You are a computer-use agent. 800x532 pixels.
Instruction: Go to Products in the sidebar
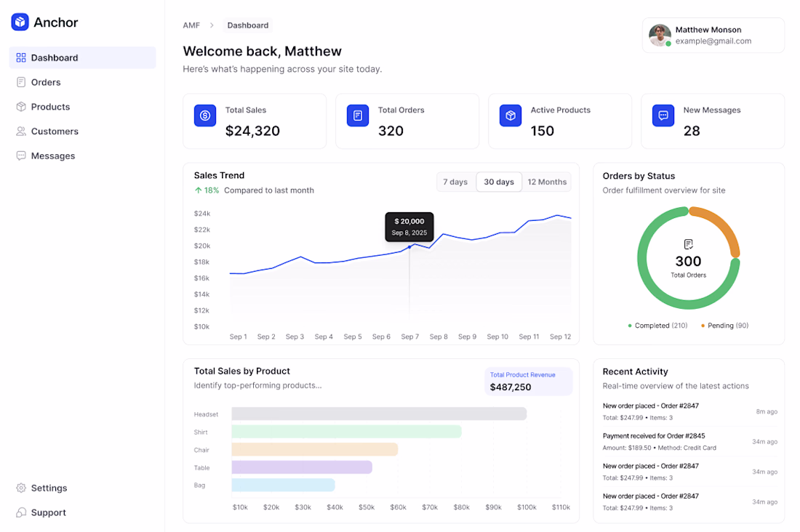(x=83, y=107)
